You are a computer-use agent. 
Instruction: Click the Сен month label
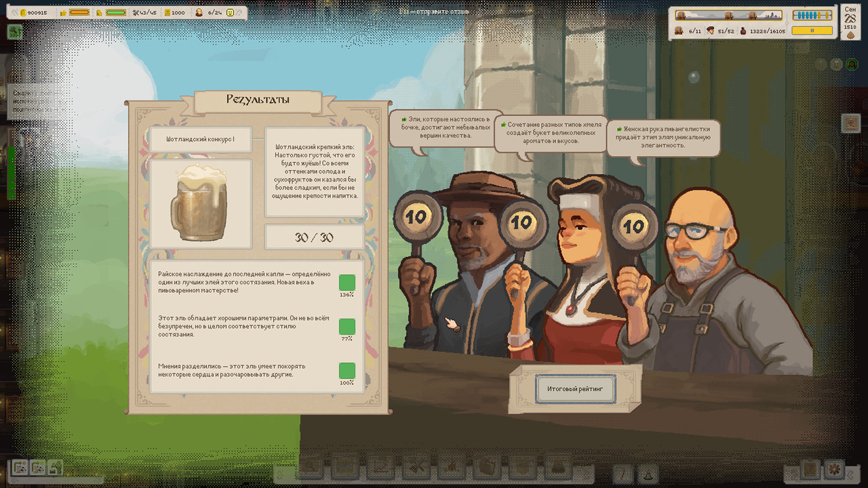850,10
